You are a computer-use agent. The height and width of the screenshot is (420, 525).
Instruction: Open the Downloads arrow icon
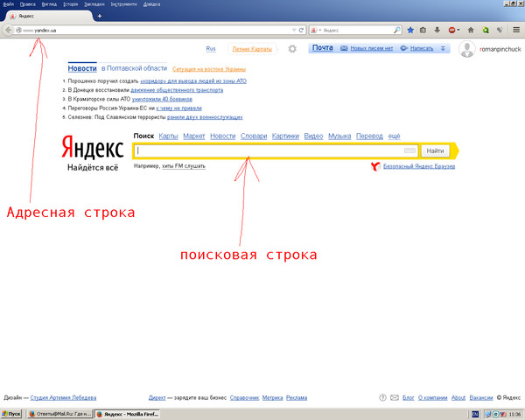point(437,30)
